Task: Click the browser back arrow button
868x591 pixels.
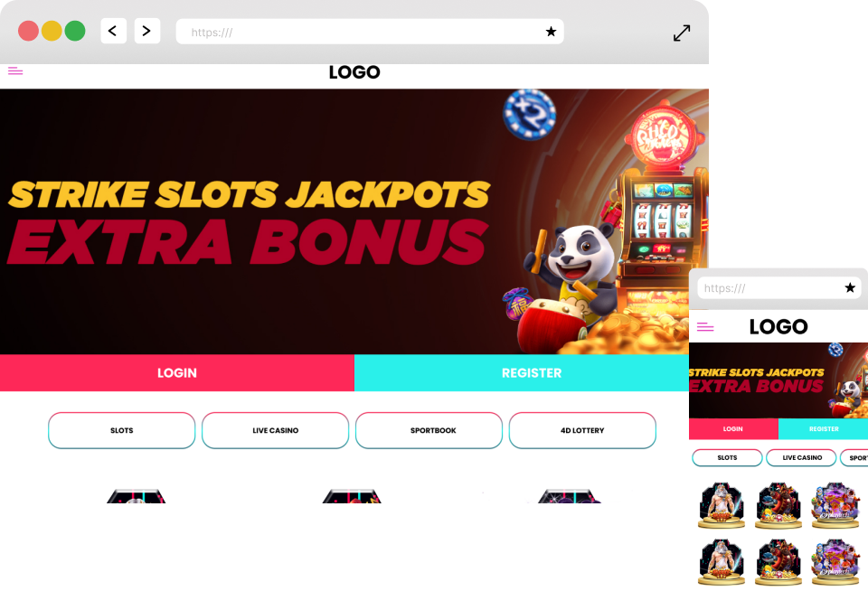Action: tap(114, 31)
